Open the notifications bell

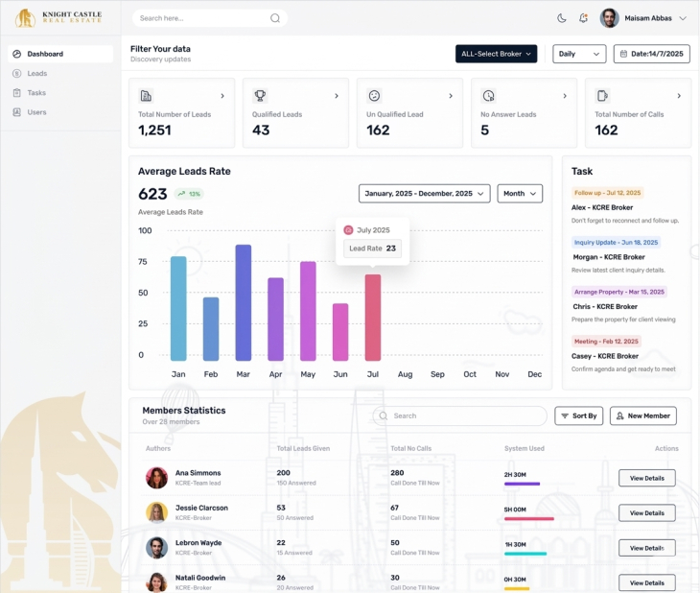click(x=583, y=18)
